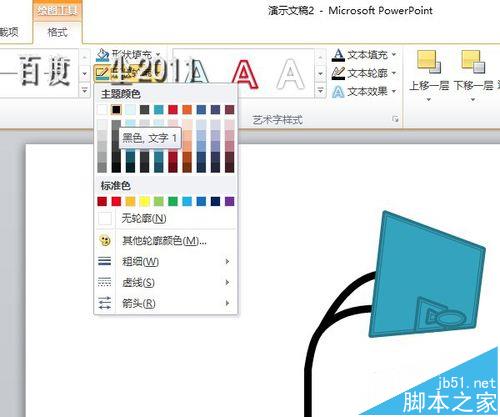Select the white theme color swatch
Screen dimensions: 500x417
[x=102, y=109]
